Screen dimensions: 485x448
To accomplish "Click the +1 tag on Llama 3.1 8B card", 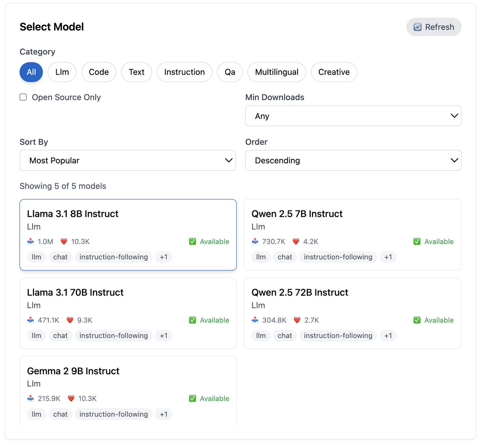I will click(164, 257).
